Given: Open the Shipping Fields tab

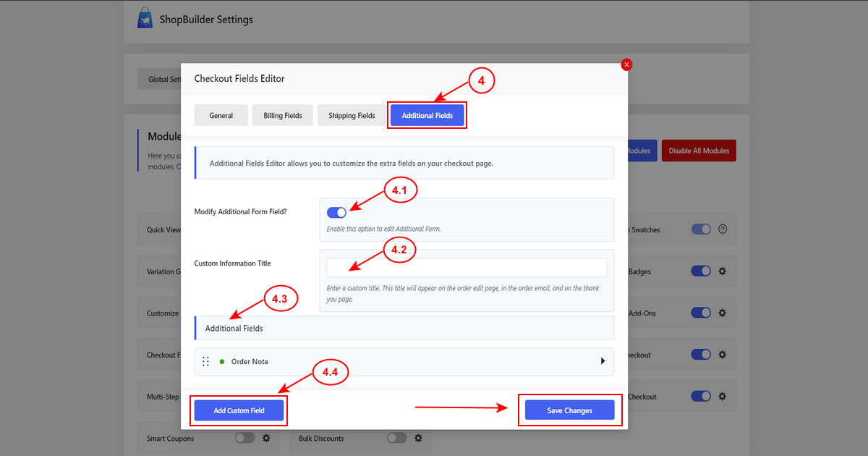Looking at the screenshot, I should pyautogui.click(x=352, y=116).
